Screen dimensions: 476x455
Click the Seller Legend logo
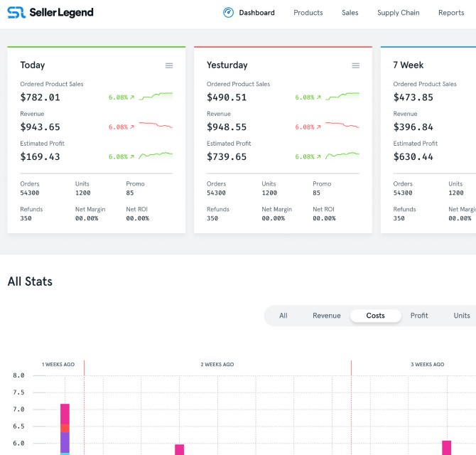click(x=50, y=13)
